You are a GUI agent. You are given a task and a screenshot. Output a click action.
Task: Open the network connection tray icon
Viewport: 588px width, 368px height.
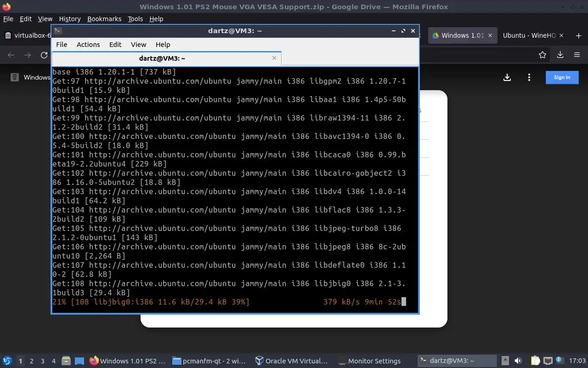point(548,361)
